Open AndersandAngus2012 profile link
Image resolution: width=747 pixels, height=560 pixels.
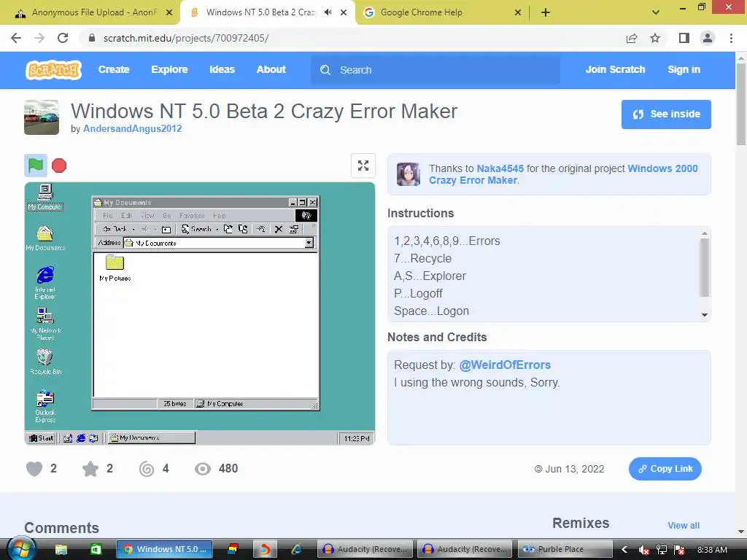click(133, 128)
